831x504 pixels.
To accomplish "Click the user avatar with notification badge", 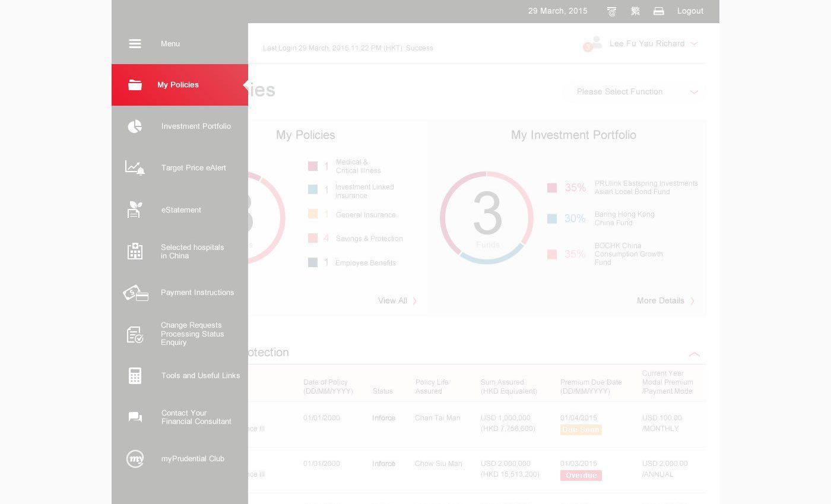I will pos(592,44).
